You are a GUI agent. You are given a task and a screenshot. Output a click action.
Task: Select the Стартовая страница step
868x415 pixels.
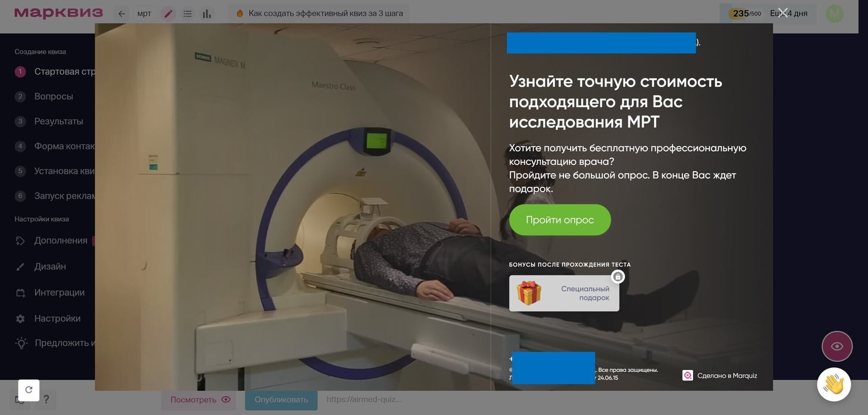[x=55, y=71]
